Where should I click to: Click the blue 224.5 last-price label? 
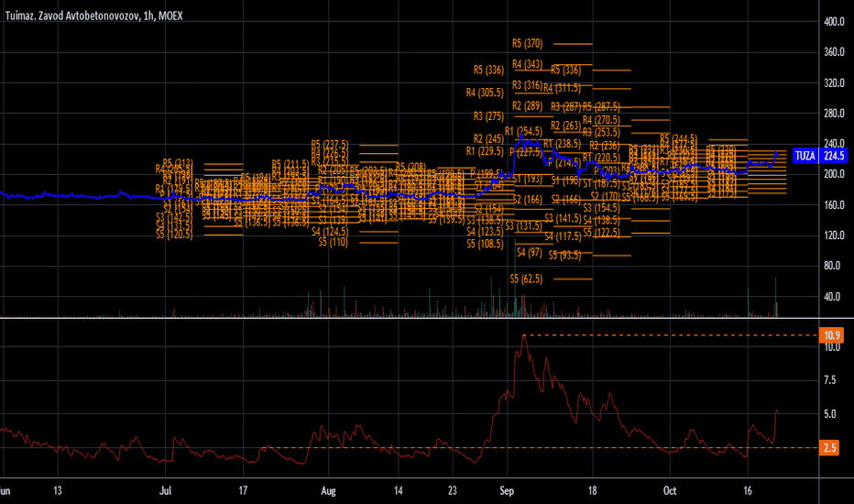point(834,156)
